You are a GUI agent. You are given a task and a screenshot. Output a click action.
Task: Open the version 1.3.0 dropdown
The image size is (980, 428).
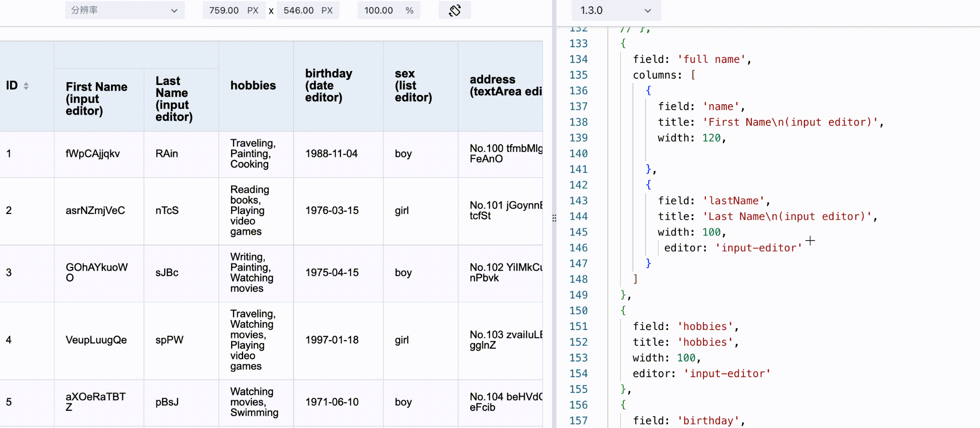coord(616,10)
